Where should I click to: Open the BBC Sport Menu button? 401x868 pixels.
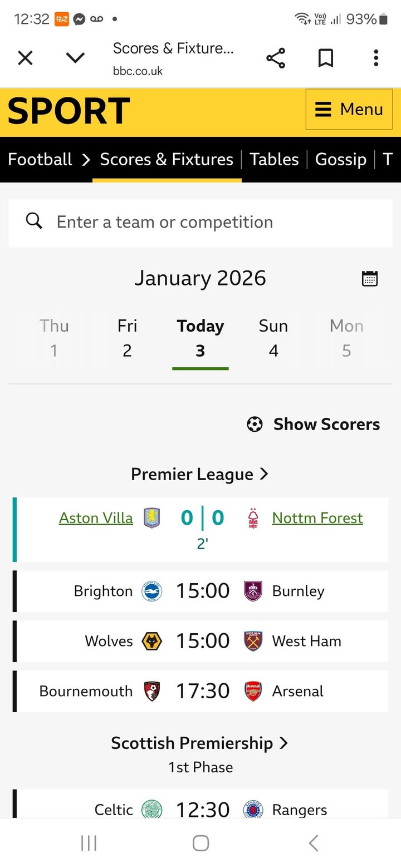(x=349, y=109)
